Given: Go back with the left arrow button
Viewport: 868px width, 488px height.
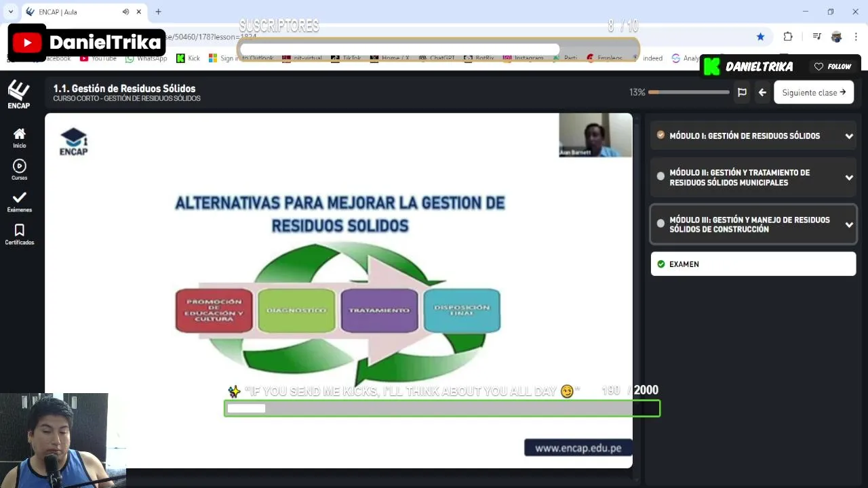Looking at the screenshot, I should tap(762, 92).
